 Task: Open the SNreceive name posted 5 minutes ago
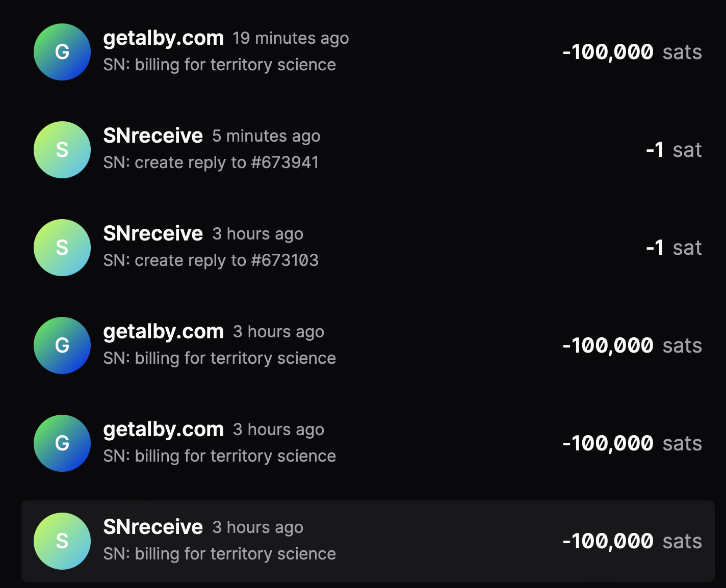[153, 136]
